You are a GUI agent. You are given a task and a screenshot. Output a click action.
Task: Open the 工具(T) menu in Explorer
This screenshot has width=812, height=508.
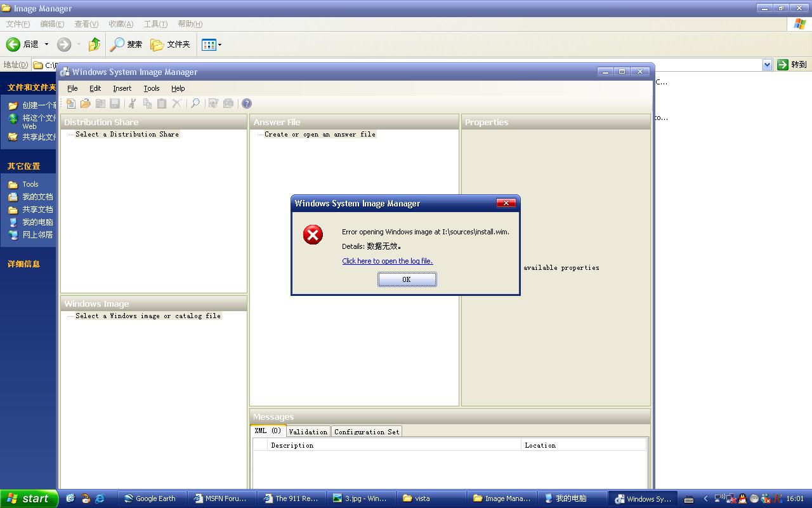coord(155,24)
